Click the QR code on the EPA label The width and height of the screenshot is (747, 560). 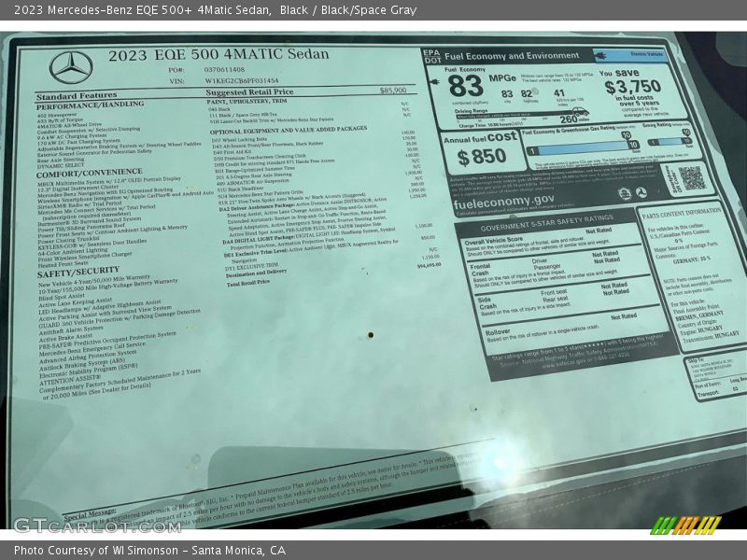coord(692,177)
